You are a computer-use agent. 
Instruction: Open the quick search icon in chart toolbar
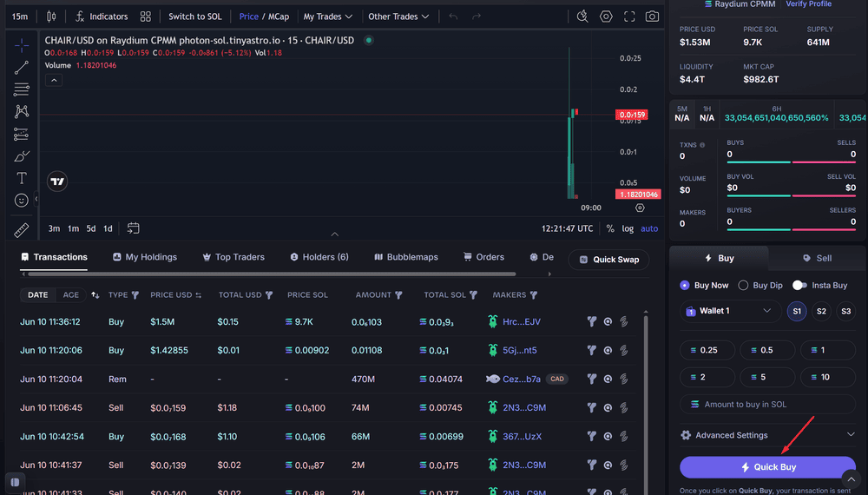pyautogui.click(x=582, y=16)
